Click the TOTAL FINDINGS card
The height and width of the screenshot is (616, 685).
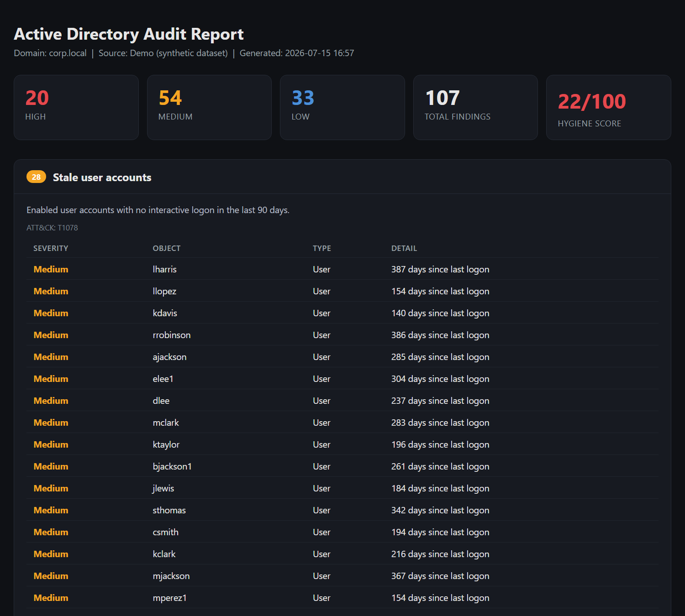click(x=475, y=108)
